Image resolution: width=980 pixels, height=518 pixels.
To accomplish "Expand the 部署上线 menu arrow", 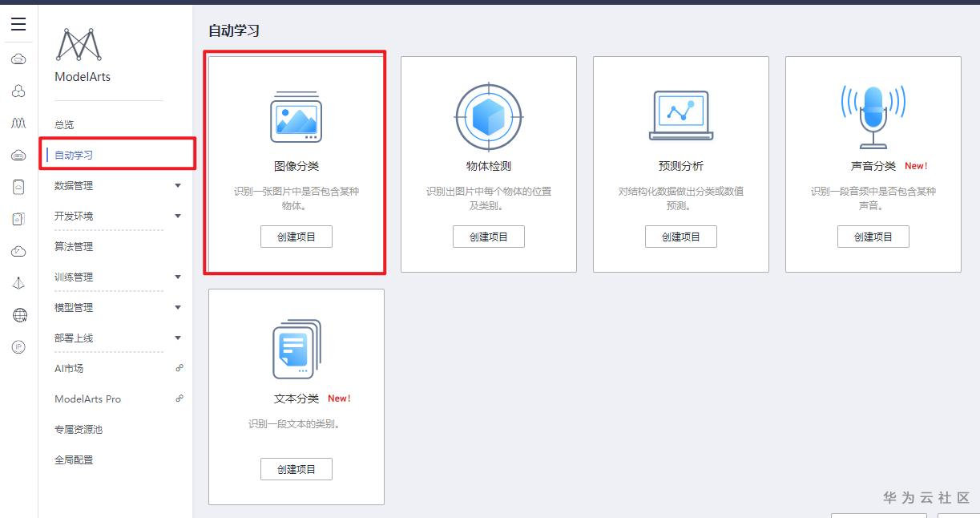I will tap(178, 338).
